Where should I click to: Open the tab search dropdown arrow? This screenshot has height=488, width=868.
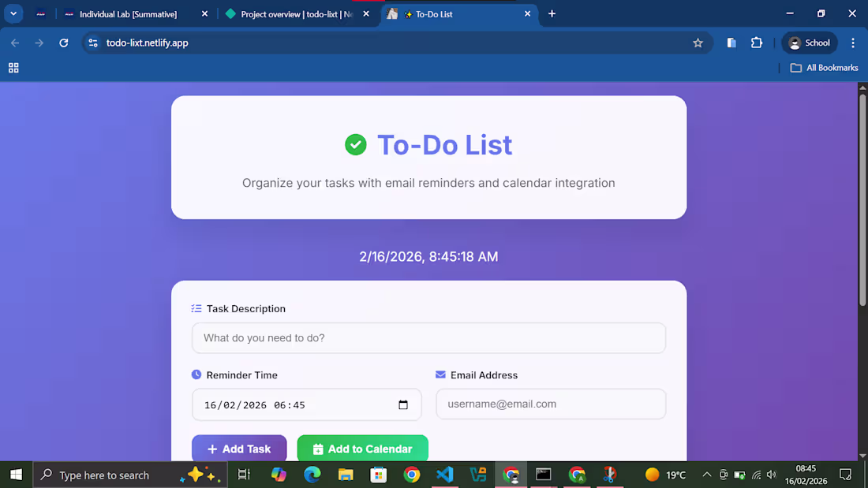(13, 14)
